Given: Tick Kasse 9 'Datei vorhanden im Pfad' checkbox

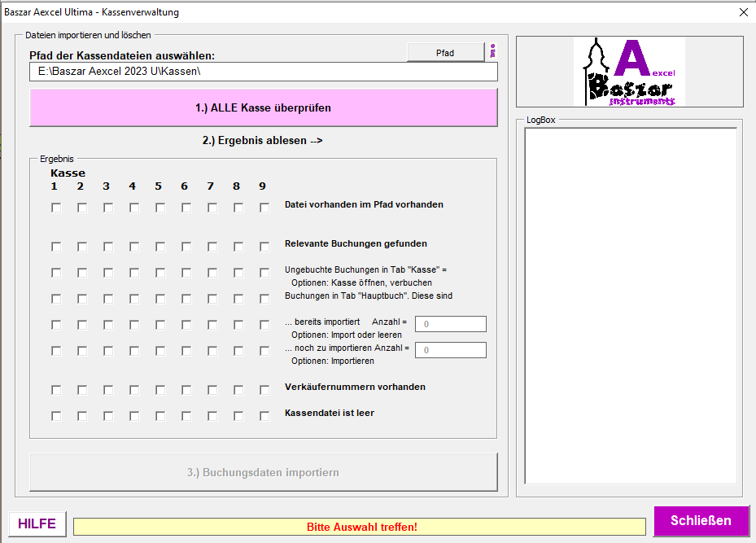Looking at the screenshot, I should [264, 208].
